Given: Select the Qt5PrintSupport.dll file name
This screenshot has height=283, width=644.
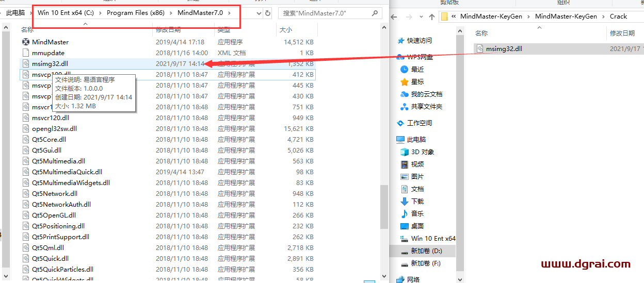Looking at the screenshot, I should pyautogui.click(x=60, y=237).
